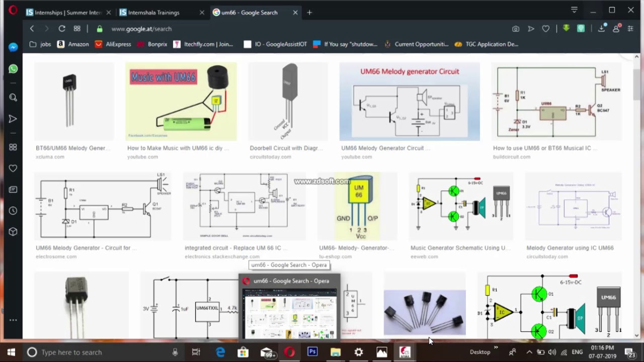Open the Amazon bookmark
The image size is (644, 362).
pyautogui.click(x=73, y=44)
